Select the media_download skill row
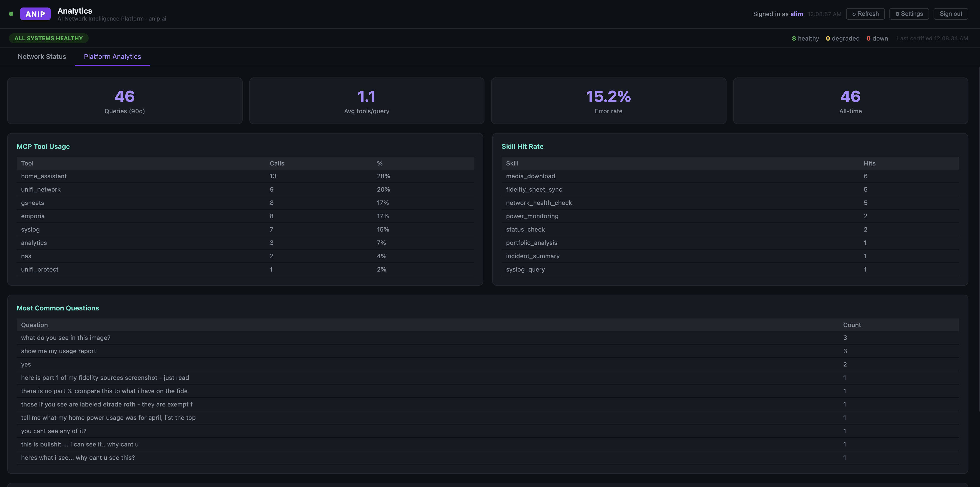The image size is (980, 487). (x=730, y=176)
